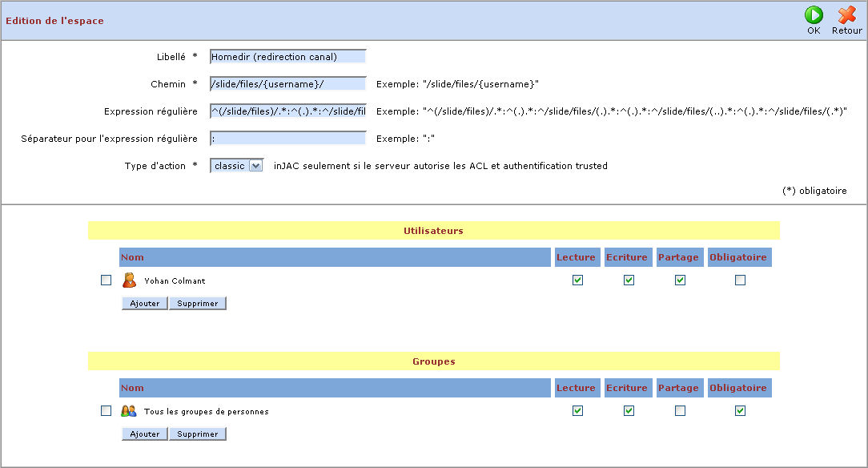Click the red Retour cross icon
This screenshot has width=868, height=468.
click(846, 15)
